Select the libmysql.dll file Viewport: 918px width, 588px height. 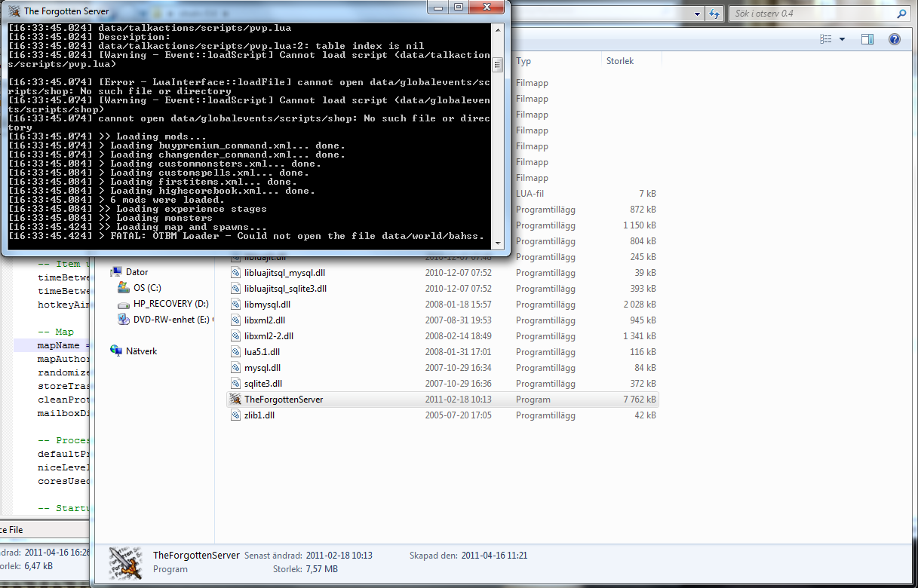267,305
